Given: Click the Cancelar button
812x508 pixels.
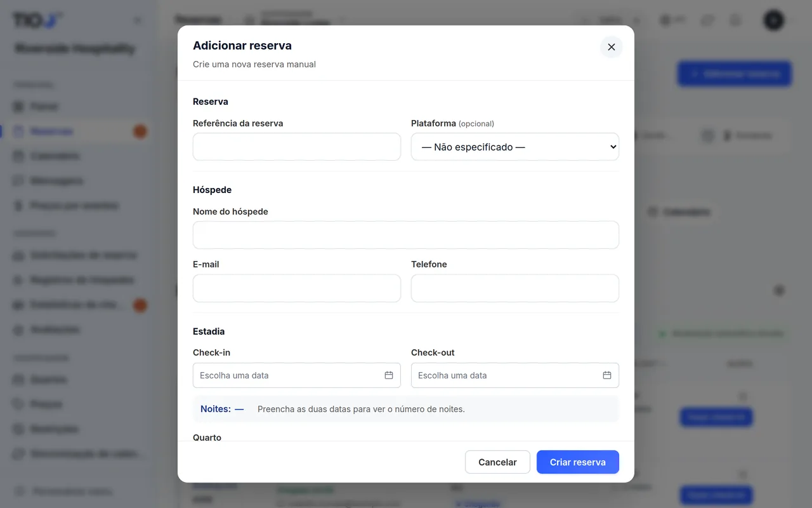Looking at the screenshot, I should click(x=497, y=462).
